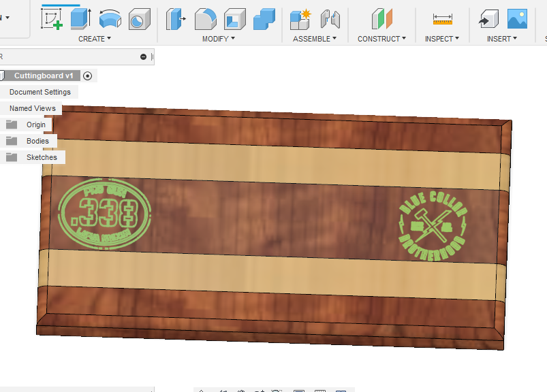Open the CONSTRUCT dropdown menu
547x392 pixels.
tap(381, 39)
